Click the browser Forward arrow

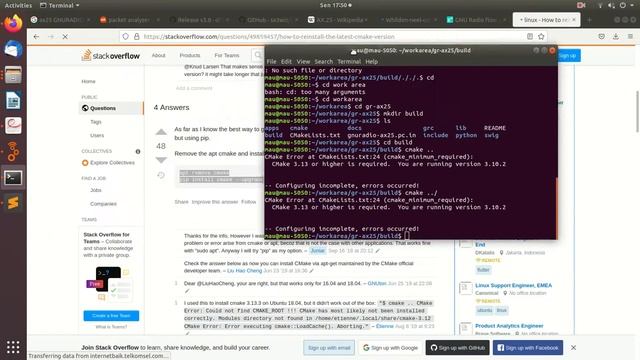[51, 37]
